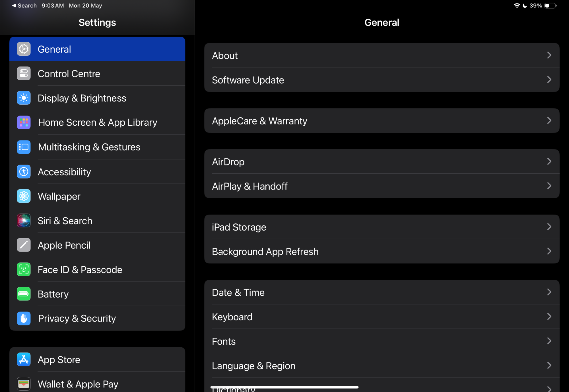Open Control Centre settings
This screenshot has width=569, height=392.
point(97,74)
